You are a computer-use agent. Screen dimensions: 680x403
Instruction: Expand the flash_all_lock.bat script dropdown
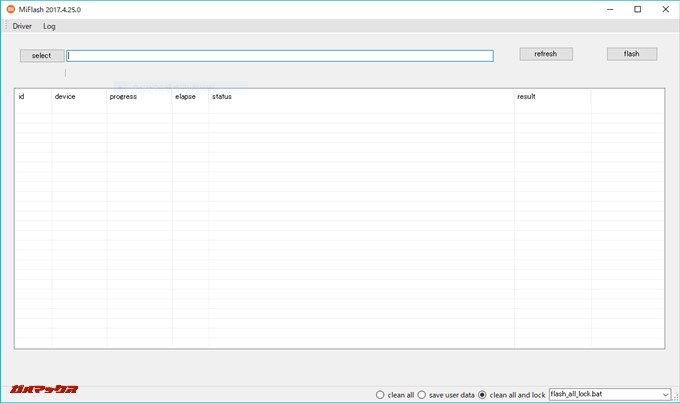coord(665,395)
